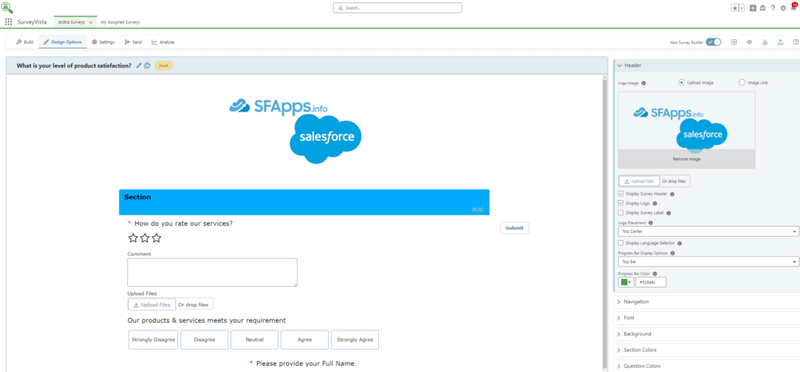This screenshot has height=372, width=800.
Task: Open the app launcher grid icon
Action: [x=8, y=22]
